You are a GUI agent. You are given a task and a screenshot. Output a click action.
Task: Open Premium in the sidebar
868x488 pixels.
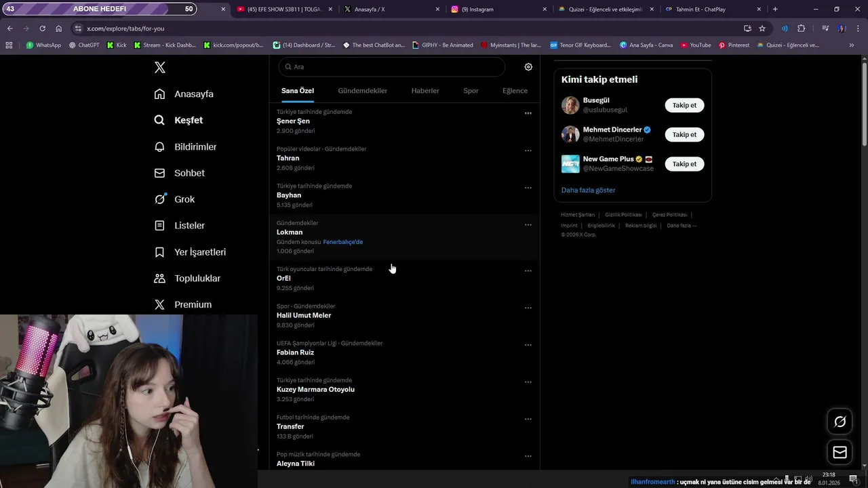click(x=182, y=304)
